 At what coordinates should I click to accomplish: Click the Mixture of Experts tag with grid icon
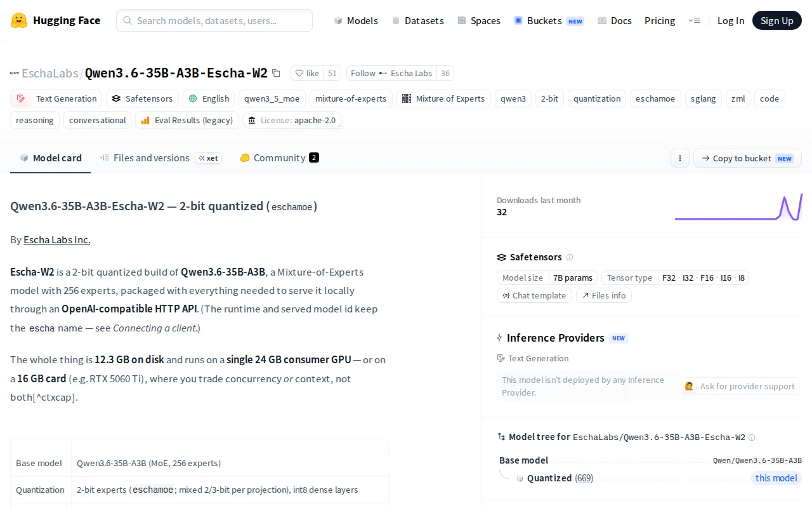pos(443,98)
